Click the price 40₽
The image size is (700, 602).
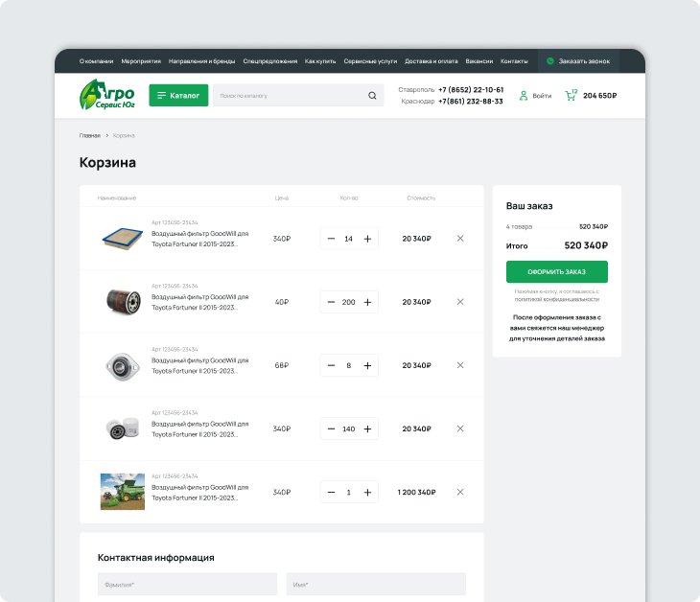pyautogui.click(x=282, y=302)
